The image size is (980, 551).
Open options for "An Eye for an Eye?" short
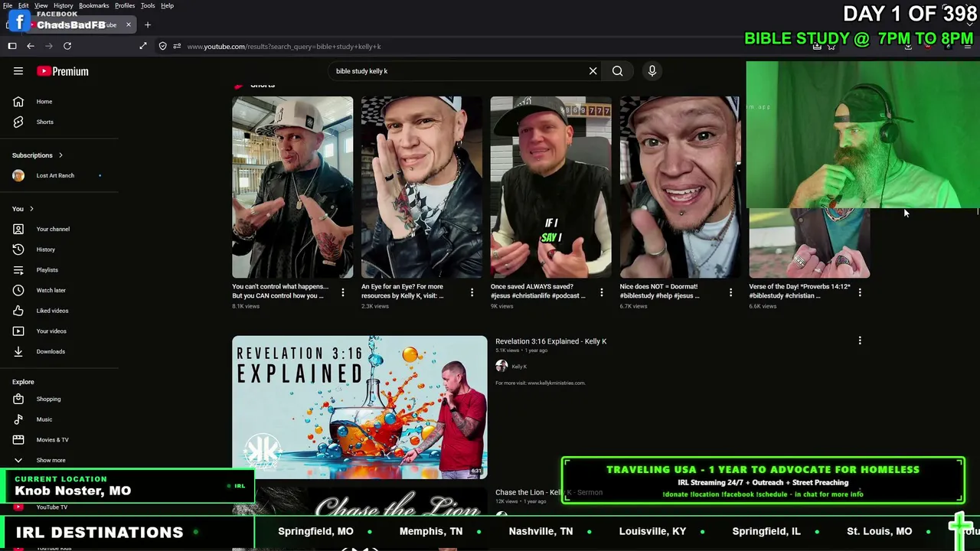pos(472,292)
